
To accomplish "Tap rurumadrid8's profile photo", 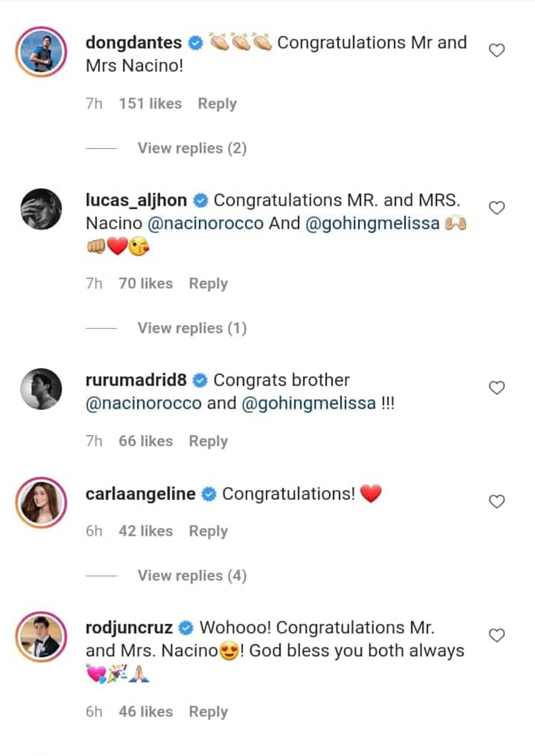I will 41,388.
